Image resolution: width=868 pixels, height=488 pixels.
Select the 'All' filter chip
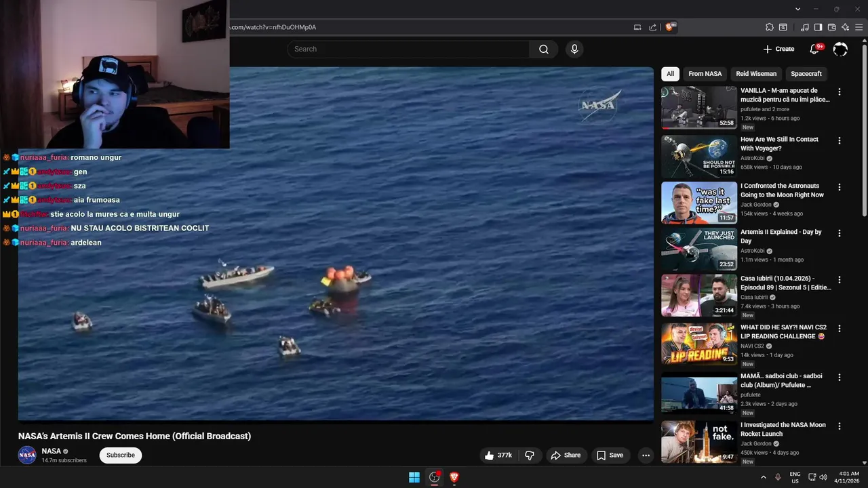670,74
